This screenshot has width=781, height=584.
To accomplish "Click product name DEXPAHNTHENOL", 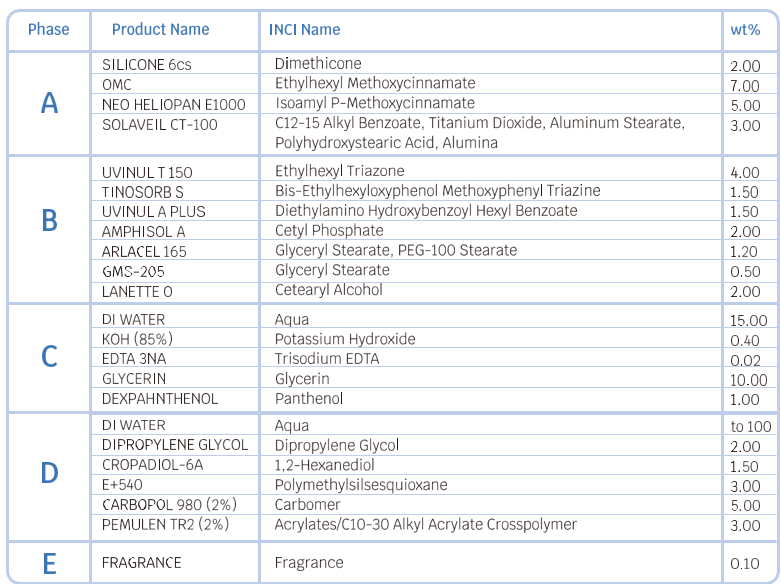I will point(160,399).
